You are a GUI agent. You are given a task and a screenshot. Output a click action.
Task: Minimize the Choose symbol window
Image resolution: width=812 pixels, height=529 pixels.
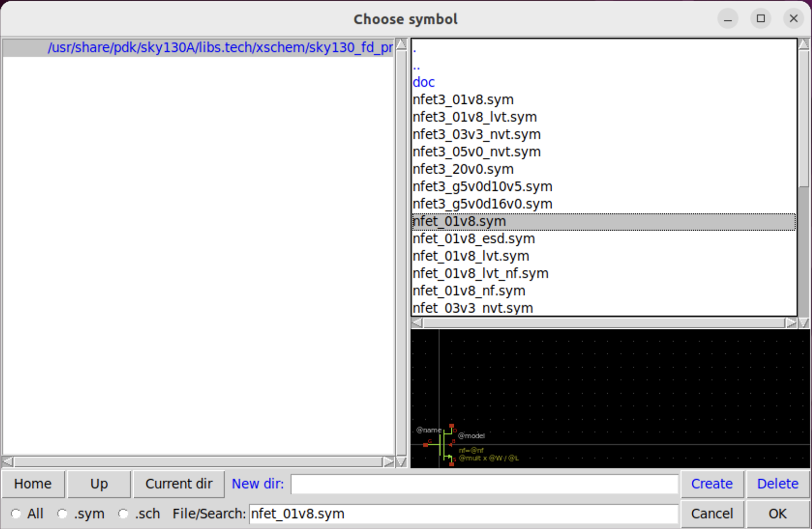(728, 19)
